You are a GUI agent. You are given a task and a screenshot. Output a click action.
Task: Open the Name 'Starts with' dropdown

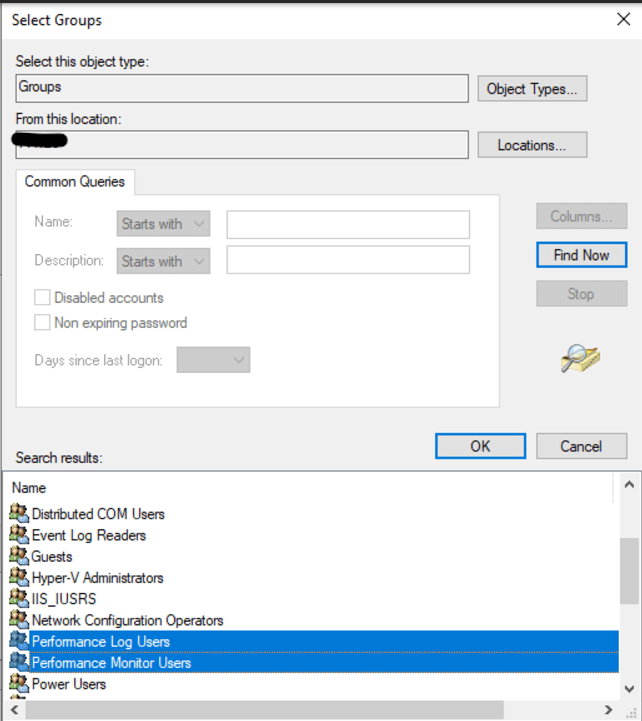coord(163,224)
